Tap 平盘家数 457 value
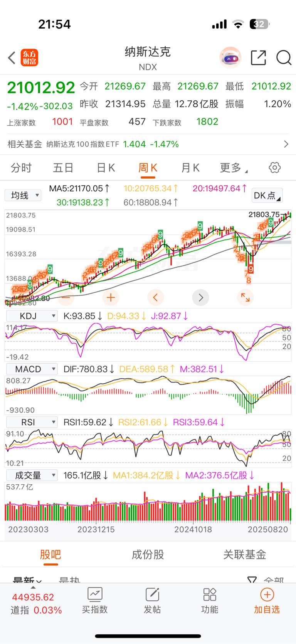 pyautogui.click(x=137, y=122)
